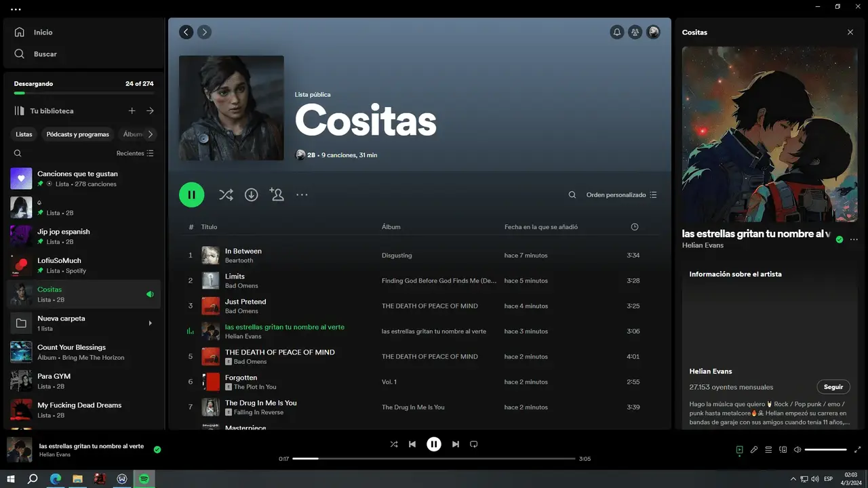Open Tu biblioteca
The width and height of the screenshot is (868, 488).
[x=44, y=110]
